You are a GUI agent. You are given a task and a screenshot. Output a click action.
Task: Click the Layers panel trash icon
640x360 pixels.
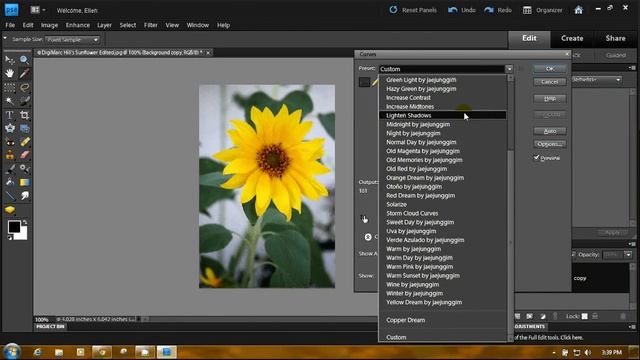click(623, 316)
